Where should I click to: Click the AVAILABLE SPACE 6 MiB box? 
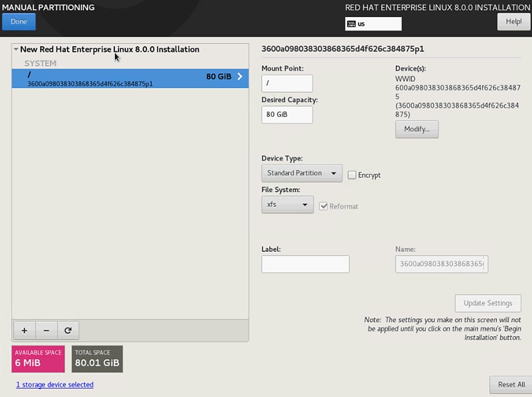[38, 359]
